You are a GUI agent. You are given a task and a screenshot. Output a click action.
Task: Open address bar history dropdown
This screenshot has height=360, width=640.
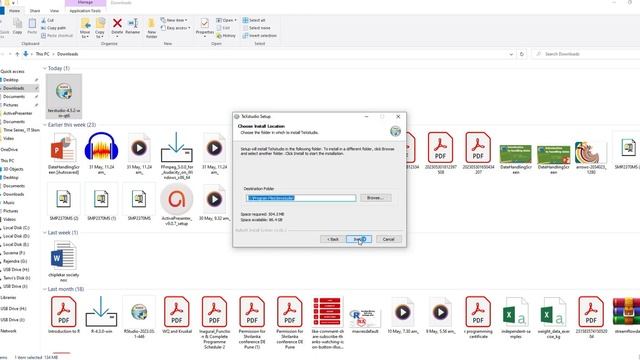point(511,54)
